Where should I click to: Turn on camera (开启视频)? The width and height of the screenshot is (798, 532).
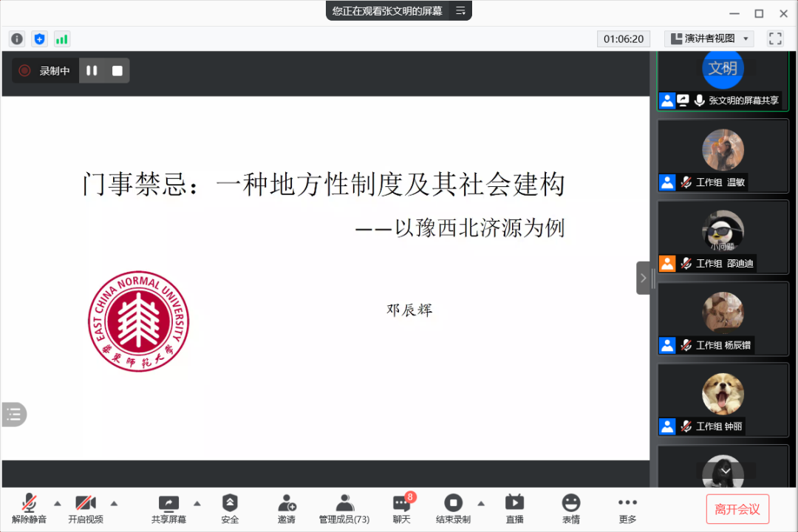tap(86, 508)
